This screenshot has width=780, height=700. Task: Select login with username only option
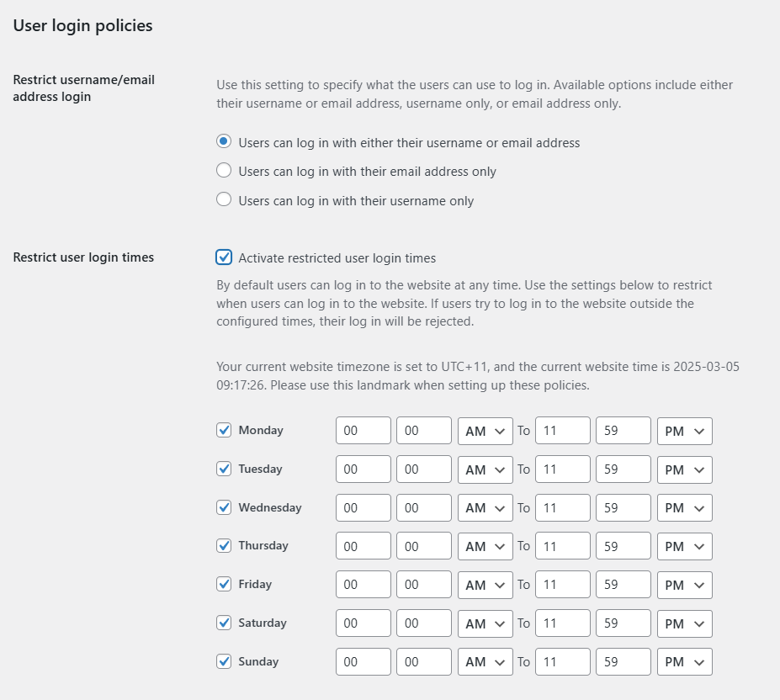tap(224, 199)
